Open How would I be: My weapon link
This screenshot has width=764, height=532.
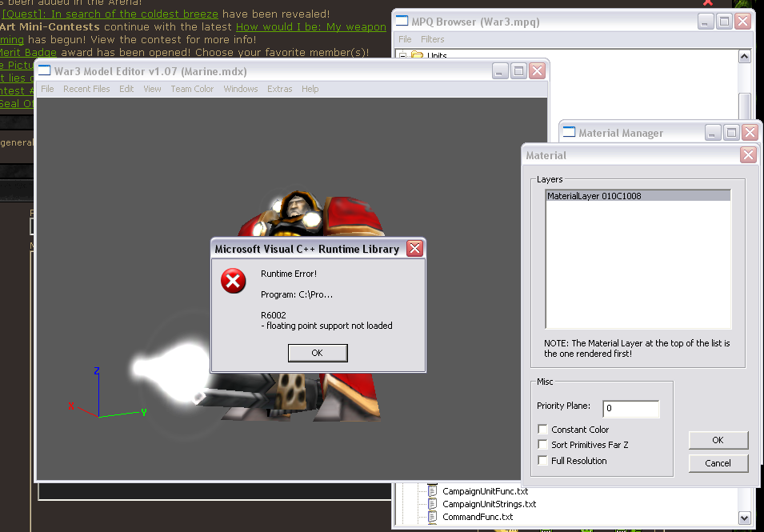tap(311, 26)
